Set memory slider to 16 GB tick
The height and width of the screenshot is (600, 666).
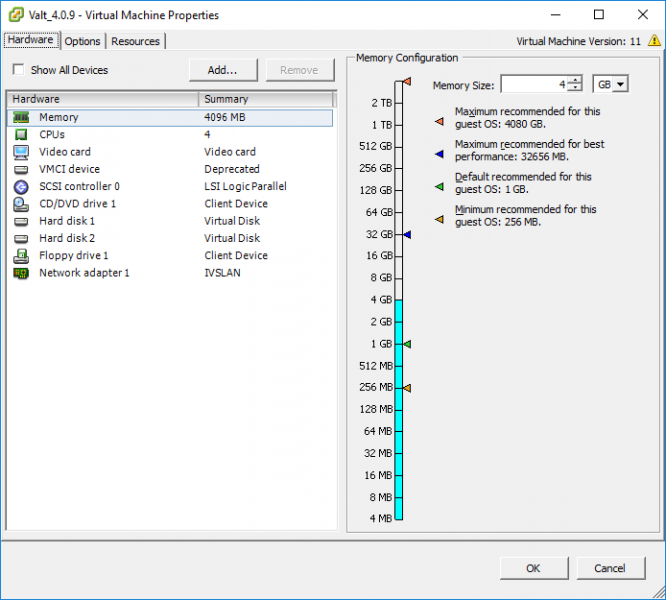point(398,256)
